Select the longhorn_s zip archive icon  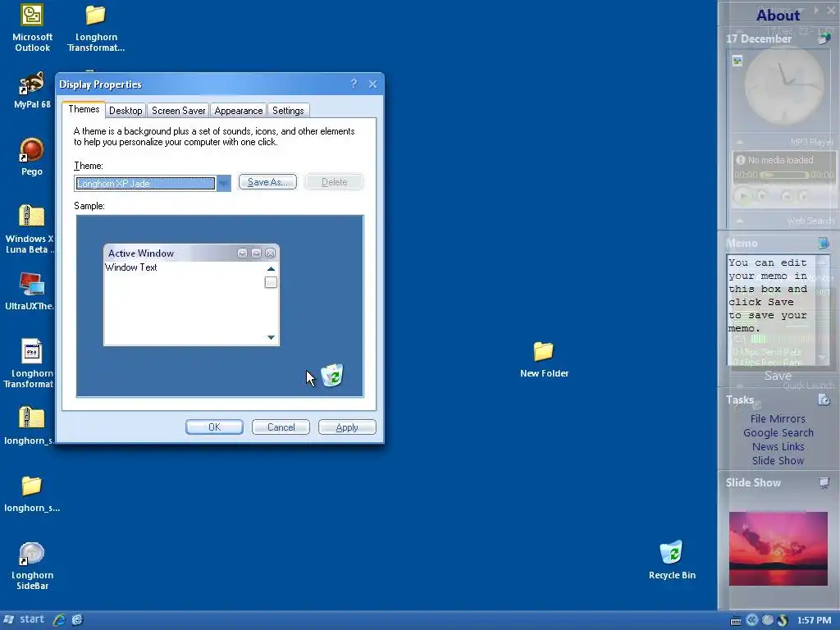pyautogui.click(x=32, y=418)
